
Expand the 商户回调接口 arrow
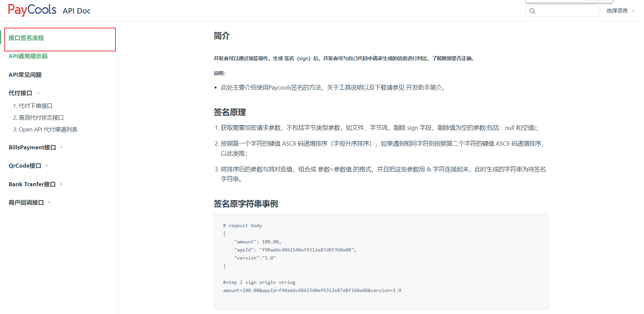point(49,202)
